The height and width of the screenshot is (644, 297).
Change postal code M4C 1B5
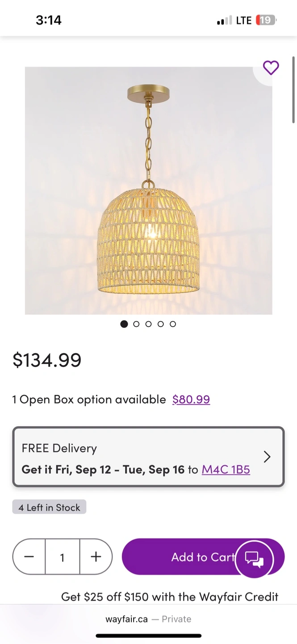point(226,470)
